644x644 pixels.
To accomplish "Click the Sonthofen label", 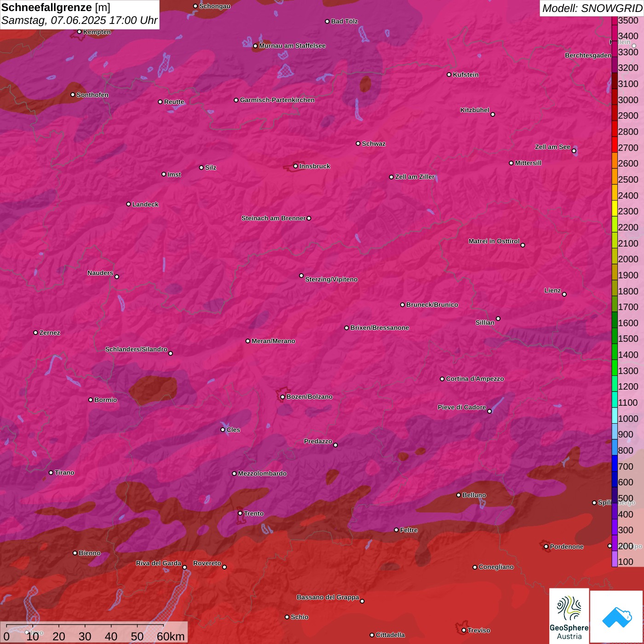I will 92,95.
